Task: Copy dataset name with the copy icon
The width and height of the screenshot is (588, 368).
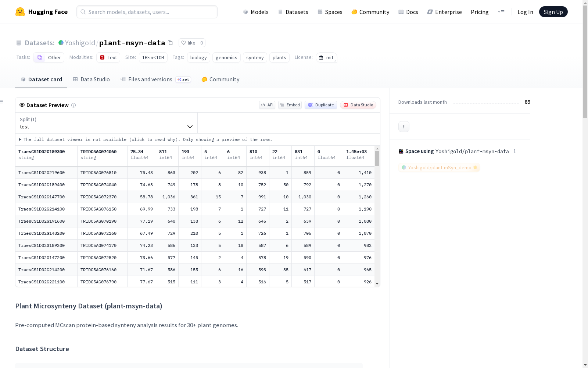Action: point(170,43)
